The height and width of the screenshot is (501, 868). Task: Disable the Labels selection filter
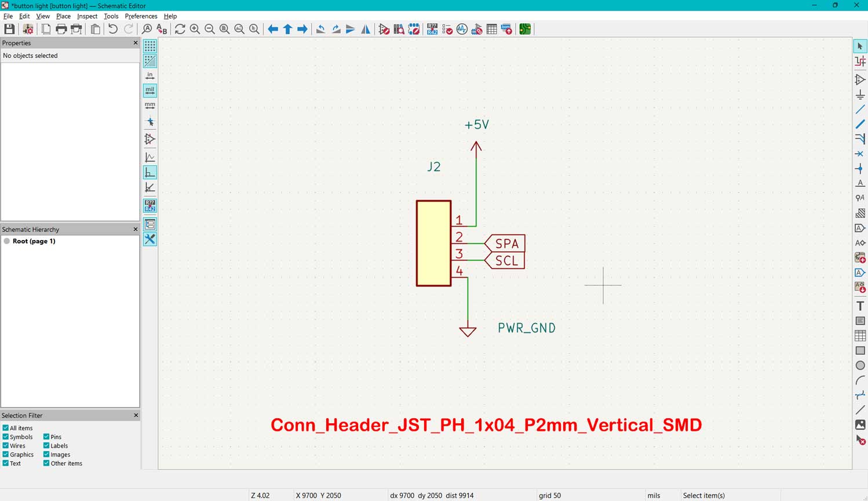coord(46,445)
